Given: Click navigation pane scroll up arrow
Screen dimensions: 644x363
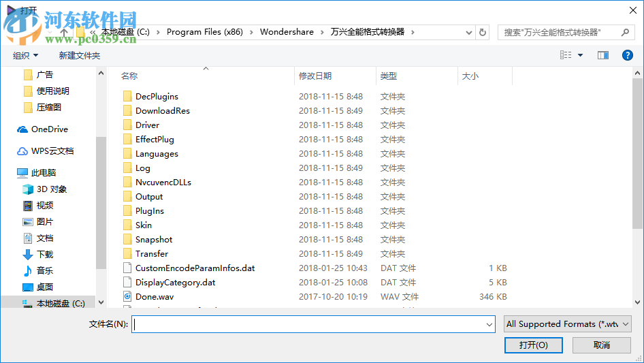Looking at the screenshot, I should [x=101, y=73].
